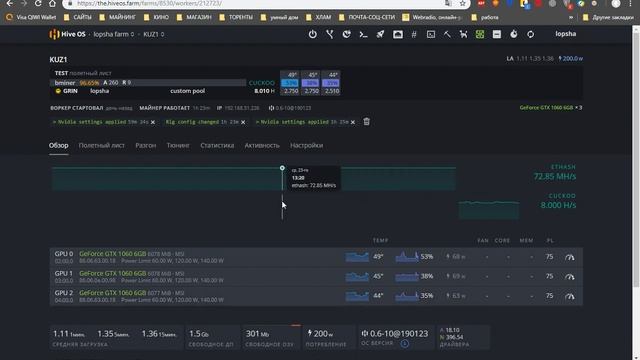The image size is (640, 360).
Task: Open the terminal window box icon
Action: [x=431, y=34]
